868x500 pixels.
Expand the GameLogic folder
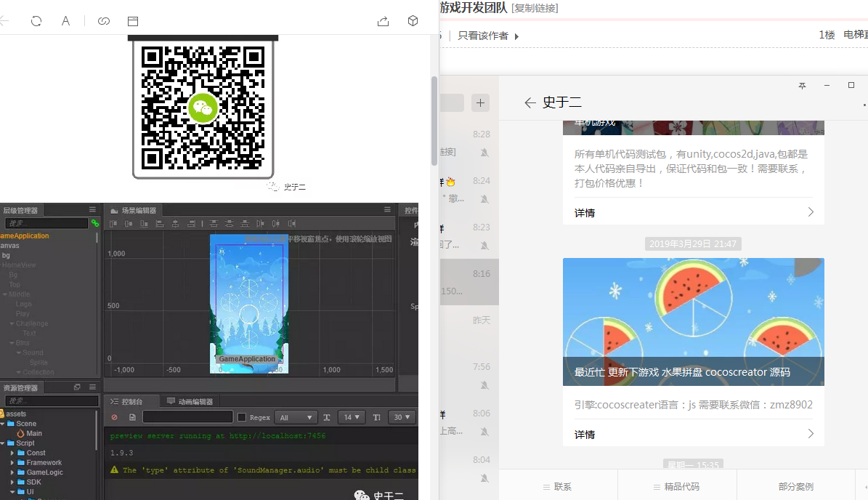tap(12, 472)
